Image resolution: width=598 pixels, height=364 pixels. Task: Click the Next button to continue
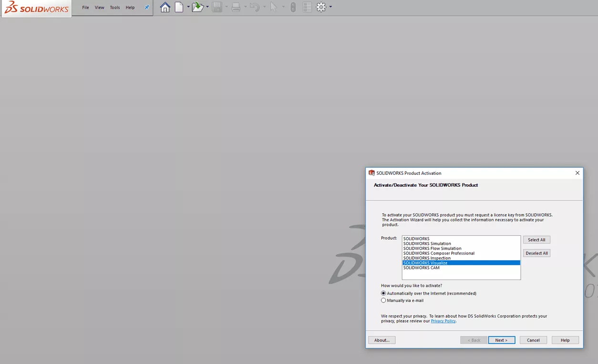coord(501,340)
